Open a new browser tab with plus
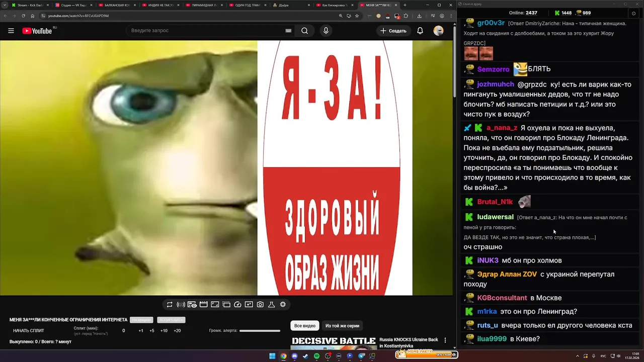This screenshot has width=644, height=362. [405, 5]
